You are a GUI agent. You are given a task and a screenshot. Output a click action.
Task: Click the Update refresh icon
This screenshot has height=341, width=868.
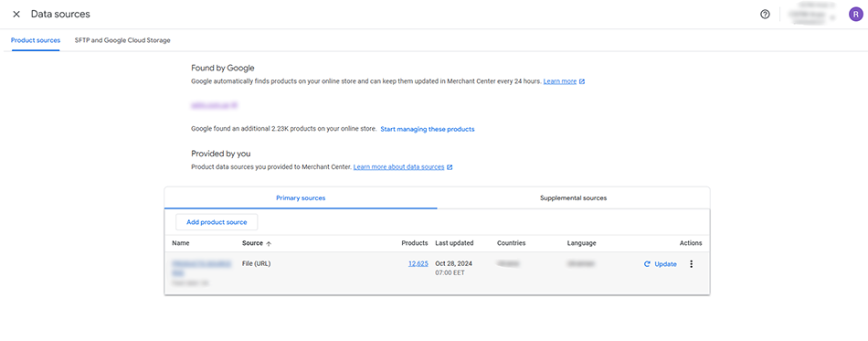tap(647, 264)
